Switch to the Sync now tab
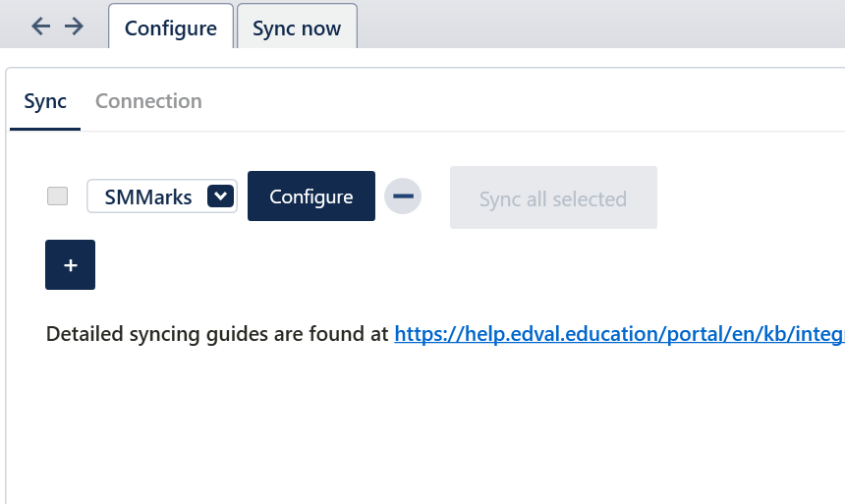Image resolution: width=845 pixels, height=504 pixels. tap(297, 28)
